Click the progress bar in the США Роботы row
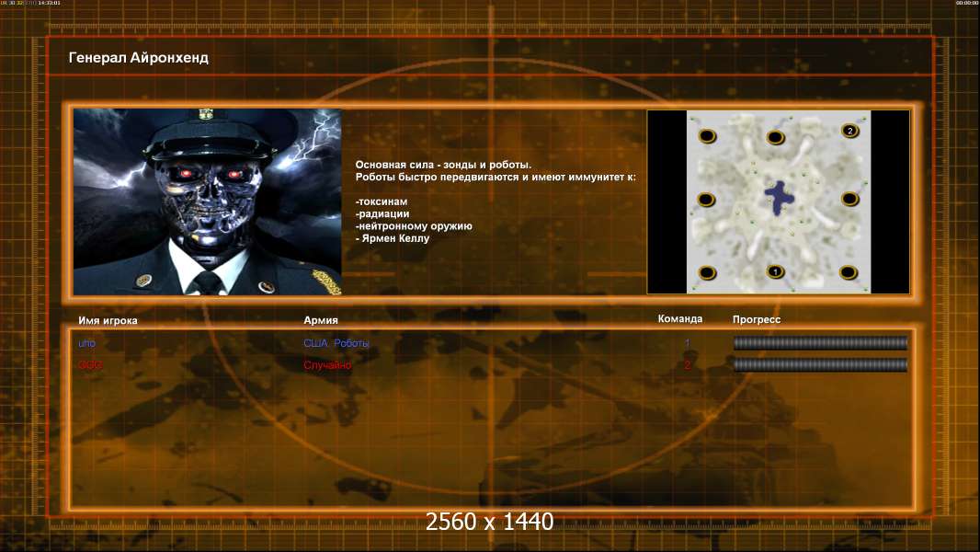 pos(820,342)
